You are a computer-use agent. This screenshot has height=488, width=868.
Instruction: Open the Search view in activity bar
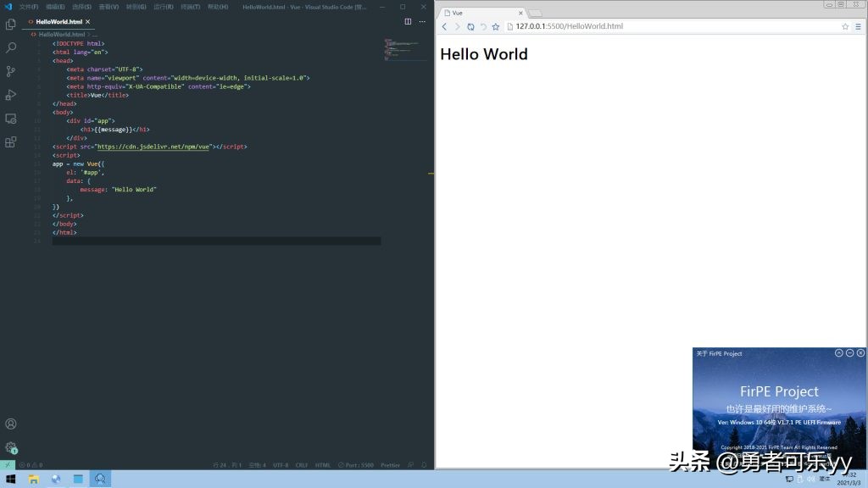pyautogui.click(x=11, y=48)
